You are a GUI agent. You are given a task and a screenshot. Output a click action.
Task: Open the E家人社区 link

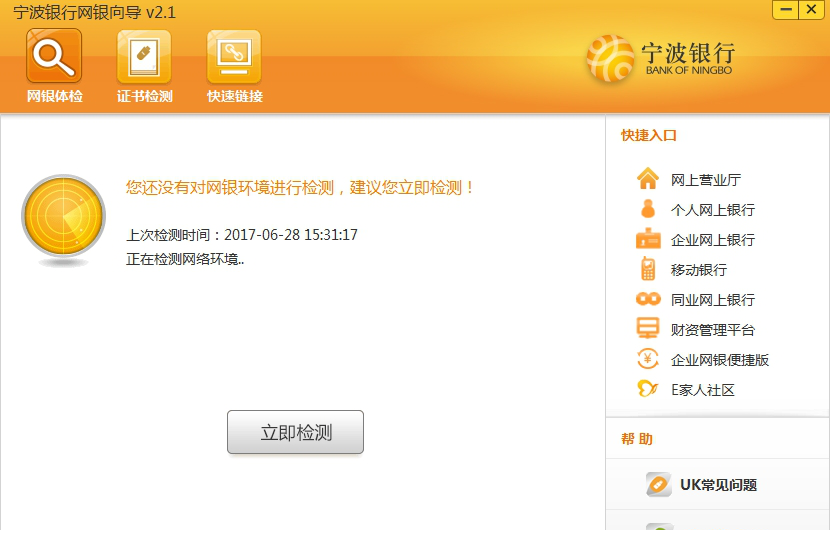(703, 390)
